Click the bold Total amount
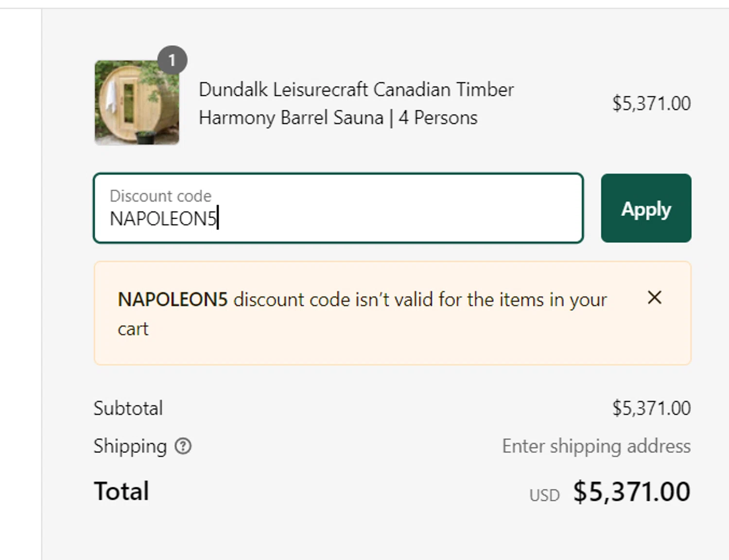 631,491
